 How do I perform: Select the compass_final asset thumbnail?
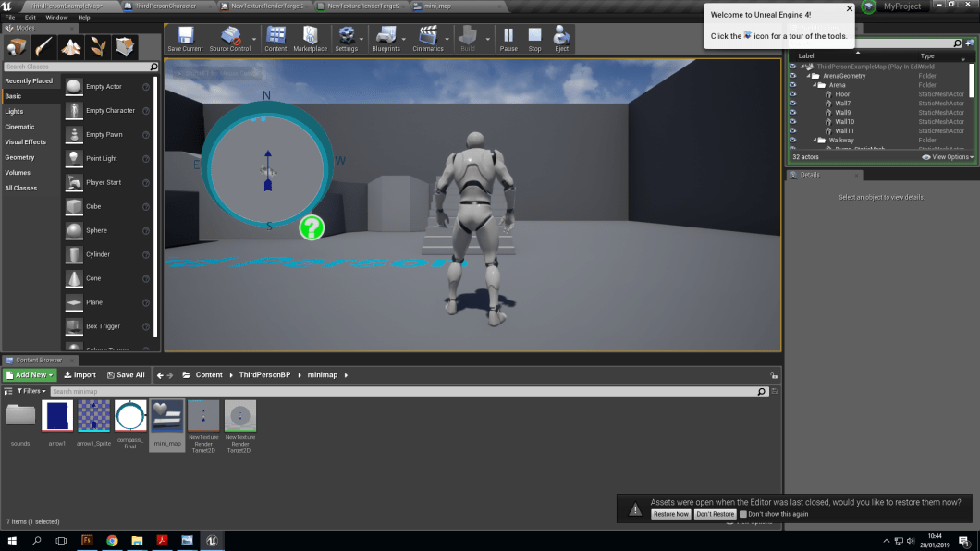129,416
